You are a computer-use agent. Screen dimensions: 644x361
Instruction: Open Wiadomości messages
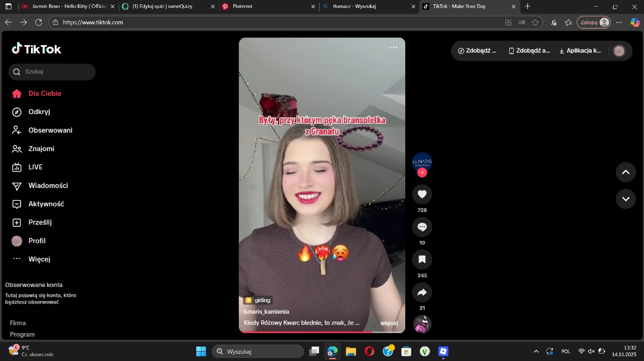pos(47,186)
